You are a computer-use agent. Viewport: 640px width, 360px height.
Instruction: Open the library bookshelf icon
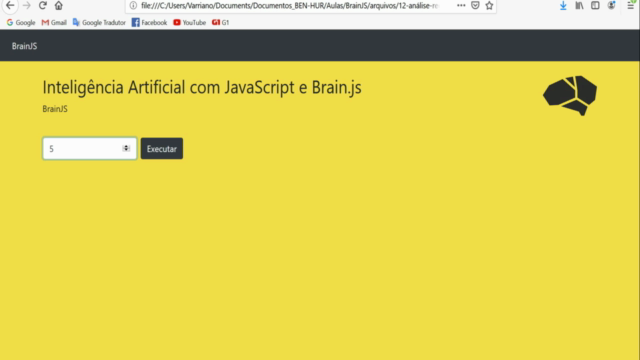pos(579,5)
